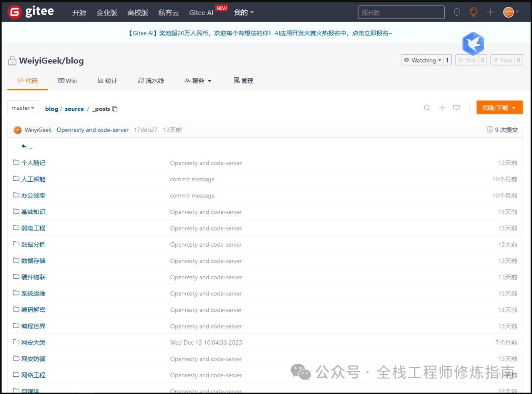Open the Watching dropdown
This screenshot has height=394, width=532.
(x=422, y=60)
